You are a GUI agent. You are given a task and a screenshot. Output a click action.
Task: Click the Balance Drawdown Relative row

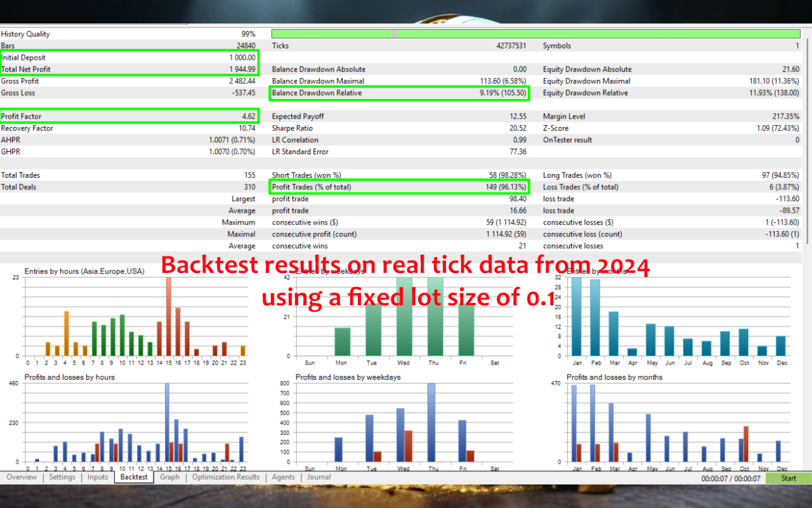click(x=399, y=93)
